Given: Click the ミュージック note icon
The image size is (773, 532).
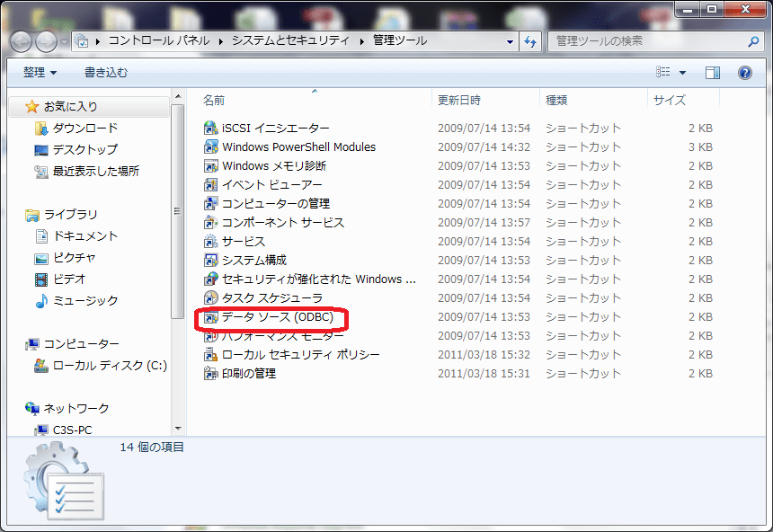Looking at the screenshot, I should tap(41, 301).
